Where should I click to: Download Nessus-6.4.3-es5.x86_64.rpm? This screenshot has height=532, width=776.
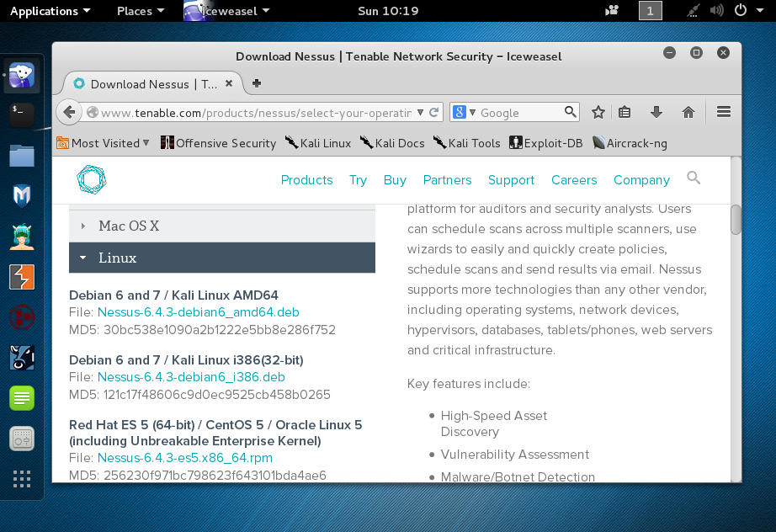coord(184,458)
